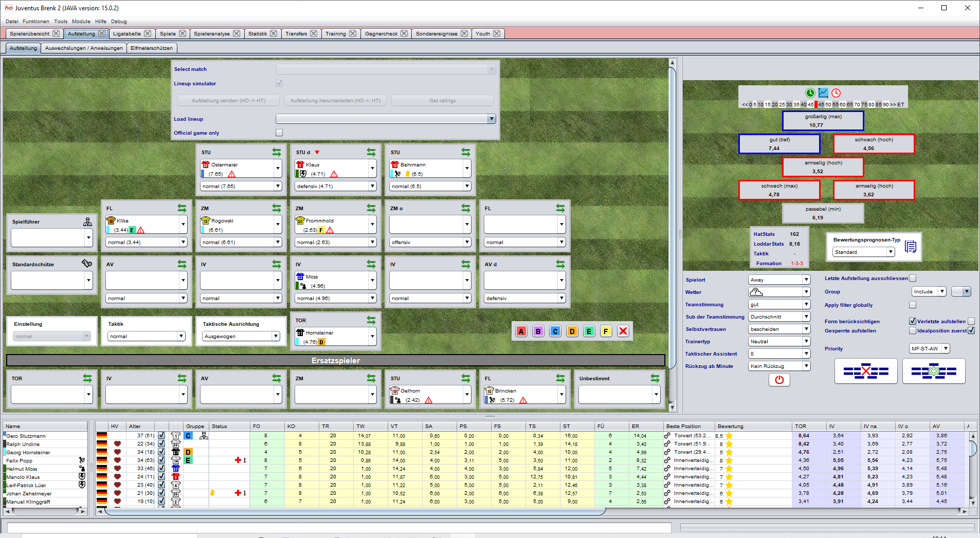This screenshot has width=980, height=538.
Task: Open the Load lineup dropdown
Action: pos(386,119)
